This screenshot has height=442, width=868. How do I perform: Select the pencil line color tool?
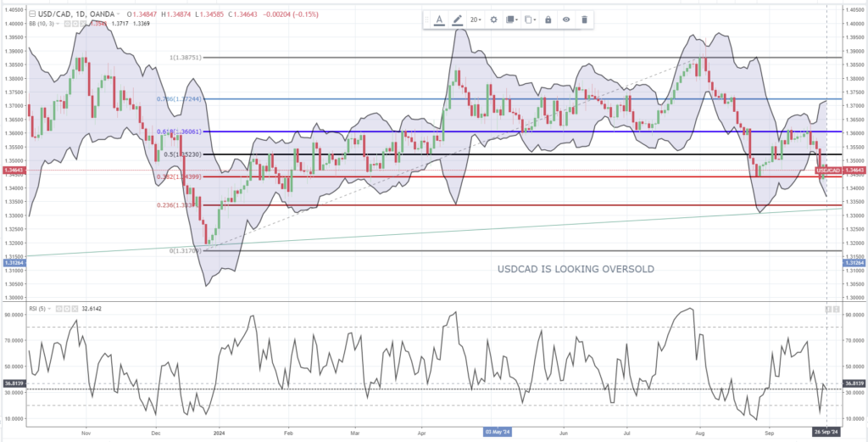click(458, 20)
